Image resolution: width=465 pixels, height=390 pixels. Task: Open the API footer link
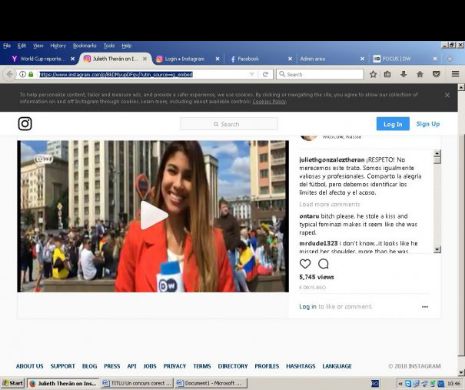(132, 366)
